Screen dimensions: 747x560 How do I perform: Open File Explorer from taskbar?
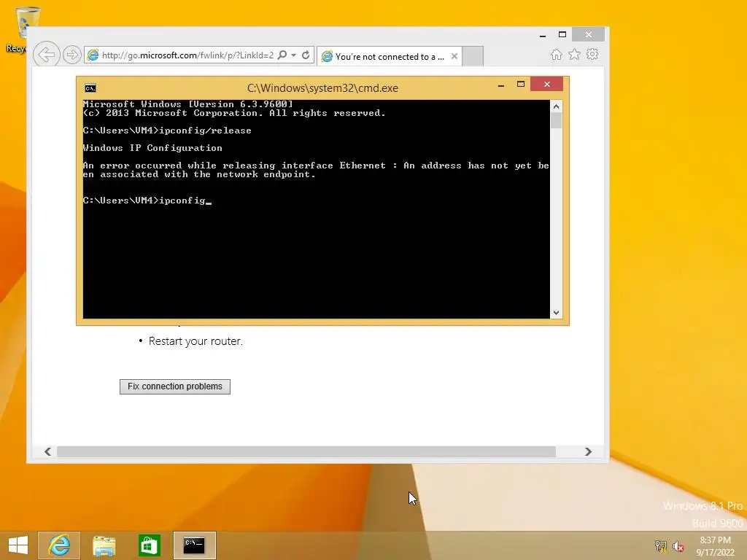pyautogui.click(x=104, y=545)
